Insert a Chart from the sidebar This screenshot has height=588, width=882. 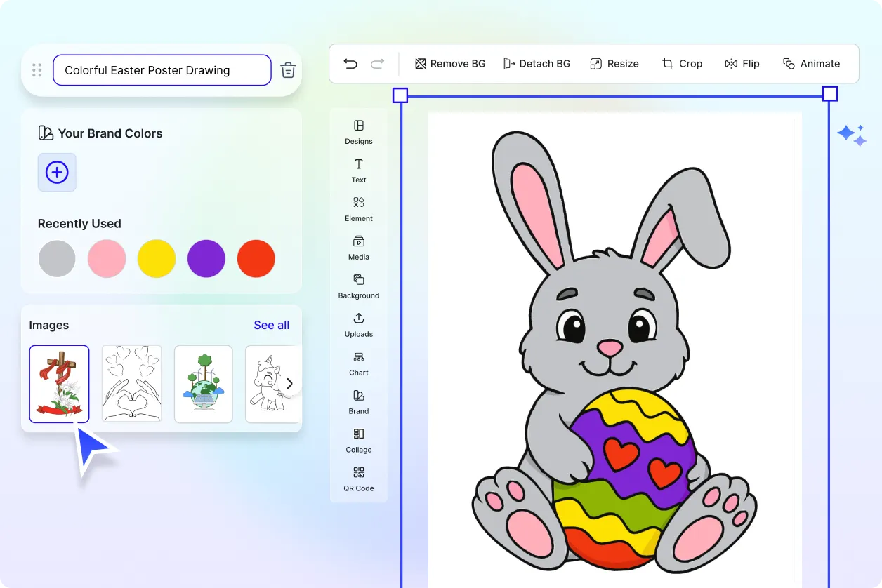[358, 363]
